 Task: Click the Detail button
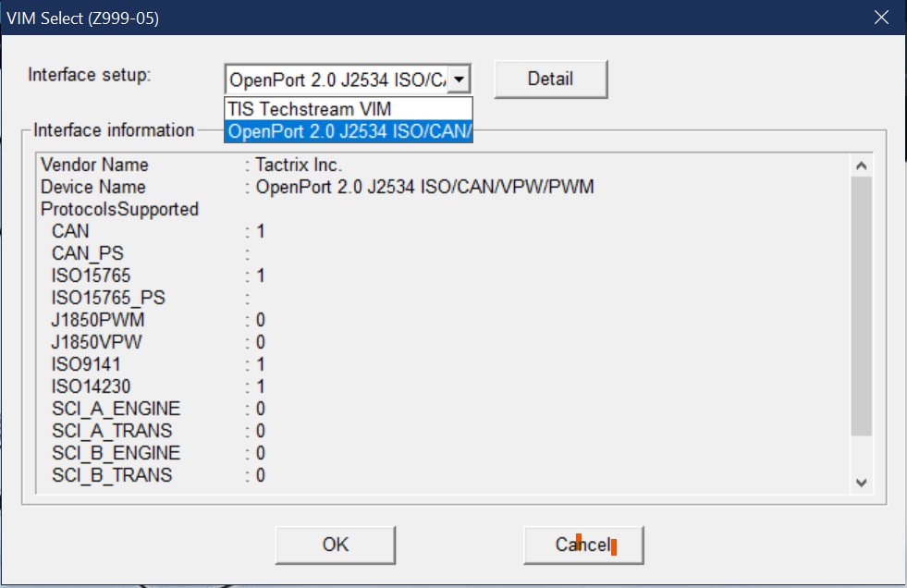click(551, 79)
